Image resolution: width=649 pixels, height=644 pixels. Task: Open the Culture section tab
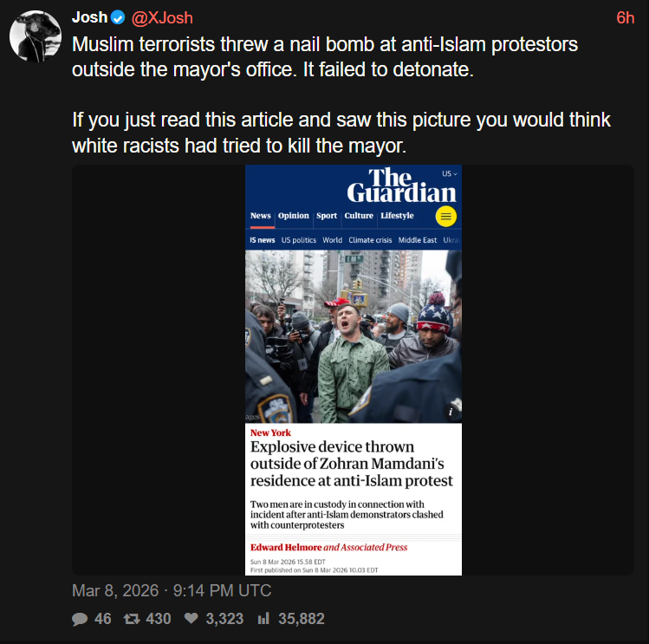[359, 216]
